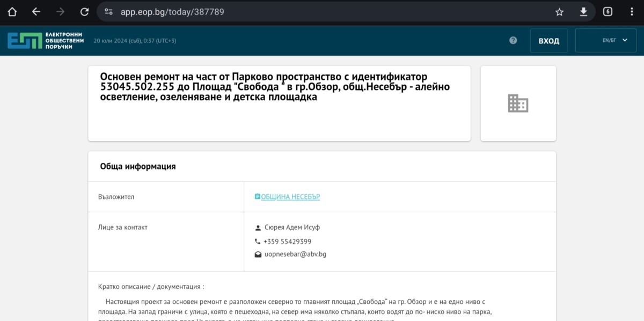
Task: Go back to the previous page
Action: [x=36, y=12]
